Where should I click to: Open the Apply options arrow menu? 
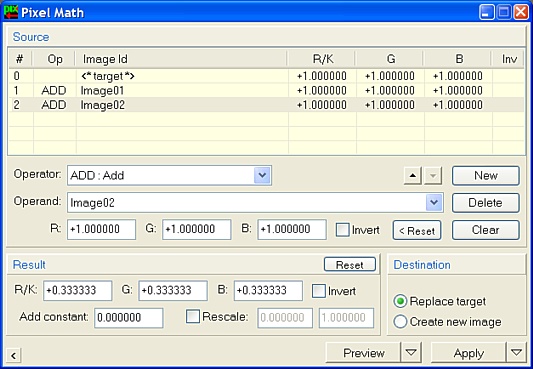[517, 352]
